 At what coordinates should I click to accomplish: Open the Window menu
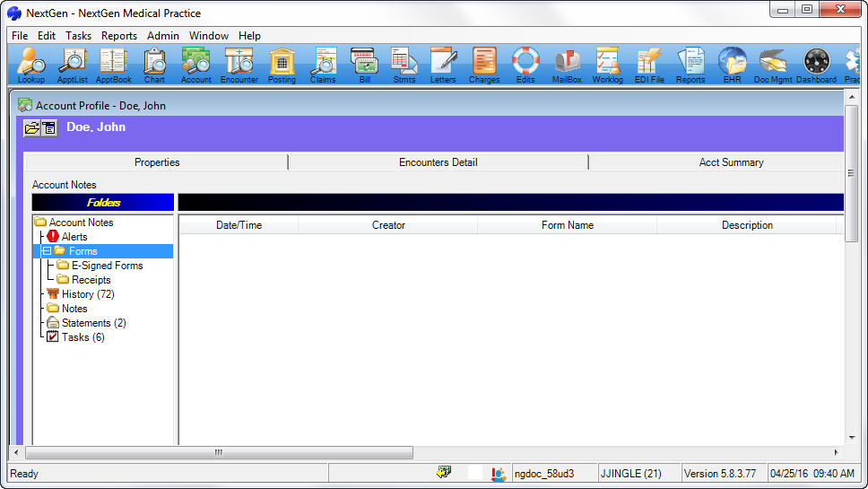[x=209, y=36]
